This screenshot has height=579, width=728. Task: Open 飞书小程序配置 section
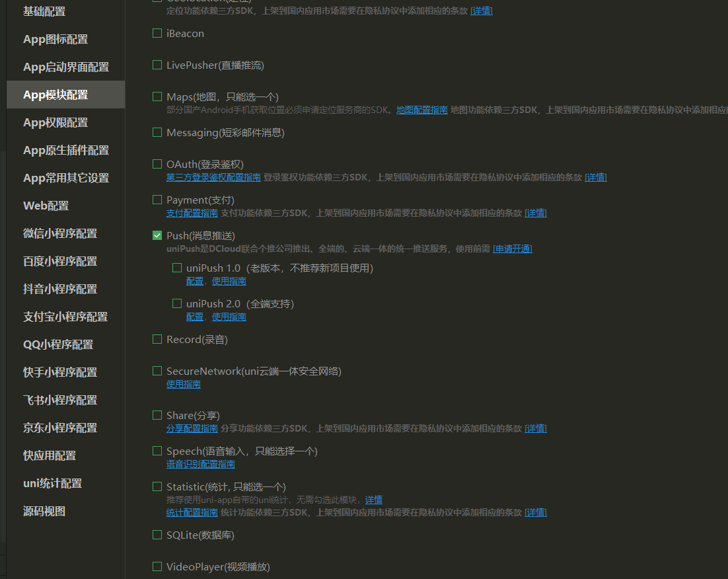tap(60, 400)
